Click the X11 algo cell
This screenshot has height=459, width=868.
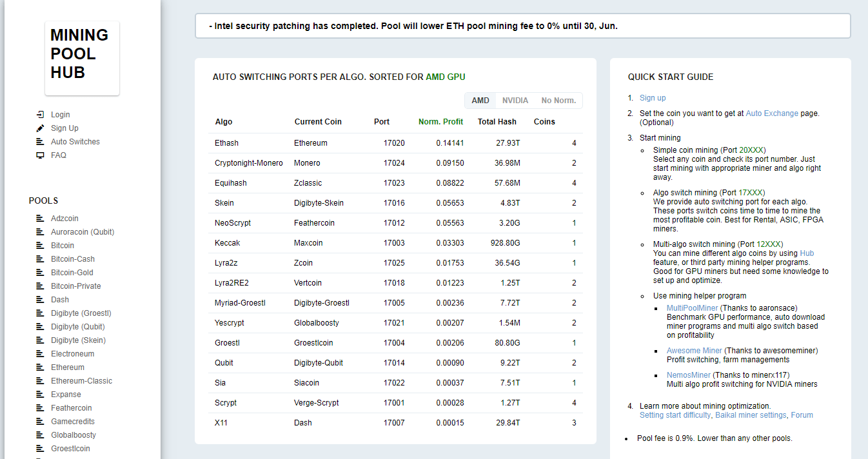(221, 423)
